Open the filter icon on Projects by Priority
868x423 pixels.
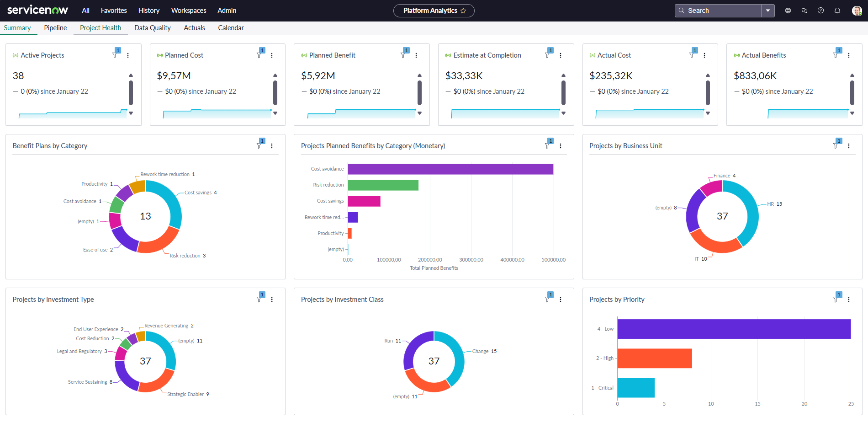point(836,299)
